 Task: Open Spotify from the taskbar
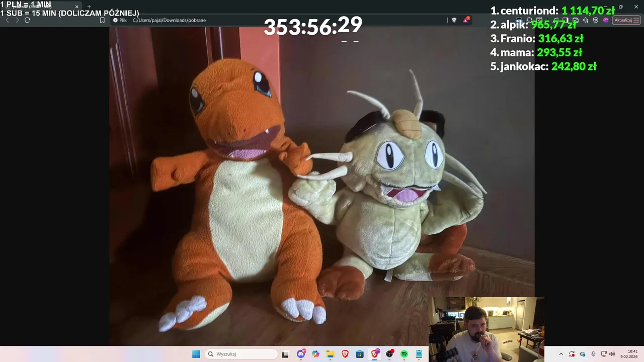click(404, 354)
